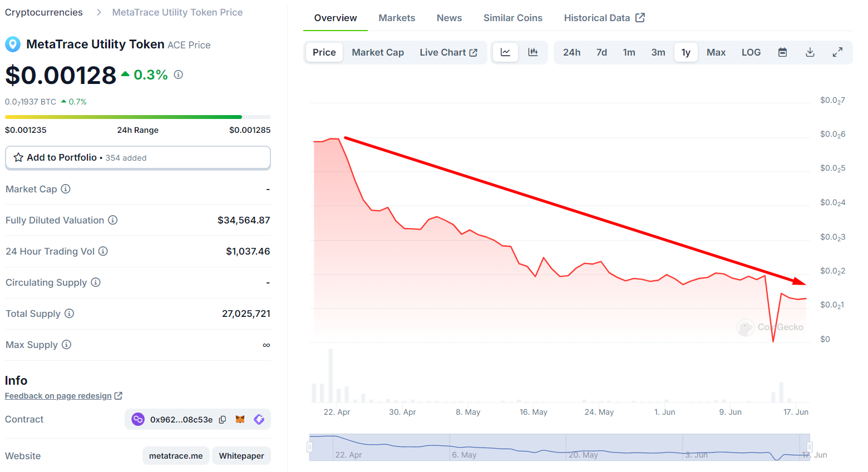Screen dimensions: 868x472
Task: Download chart data icon
Action: 810,52
